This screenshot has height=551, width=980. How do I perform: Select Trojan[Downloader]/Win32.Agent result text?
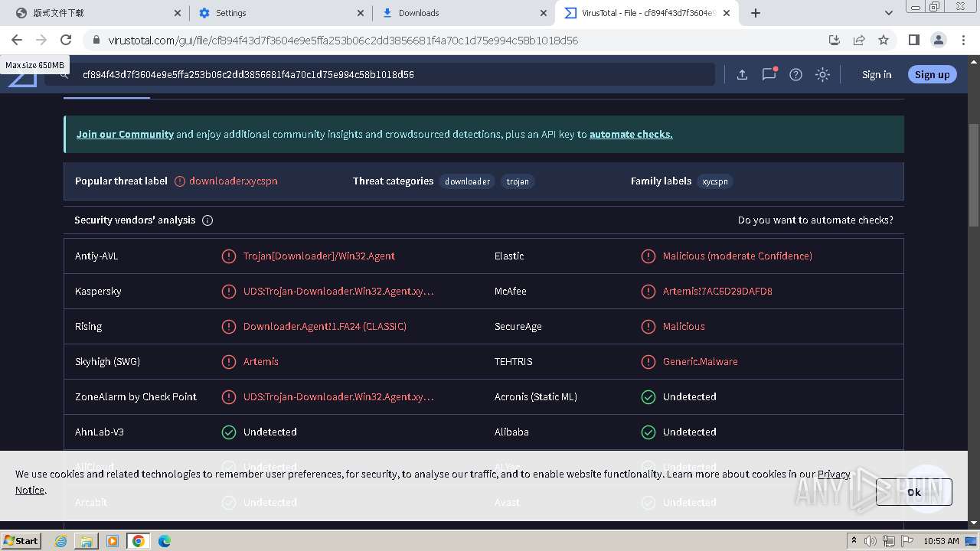319,256
